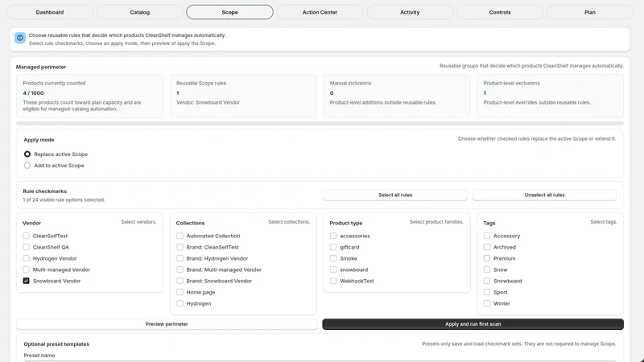Click Apply and run first scan
Image resolution: width=644 pixels, height=362 pixels.
coord(473,324)
